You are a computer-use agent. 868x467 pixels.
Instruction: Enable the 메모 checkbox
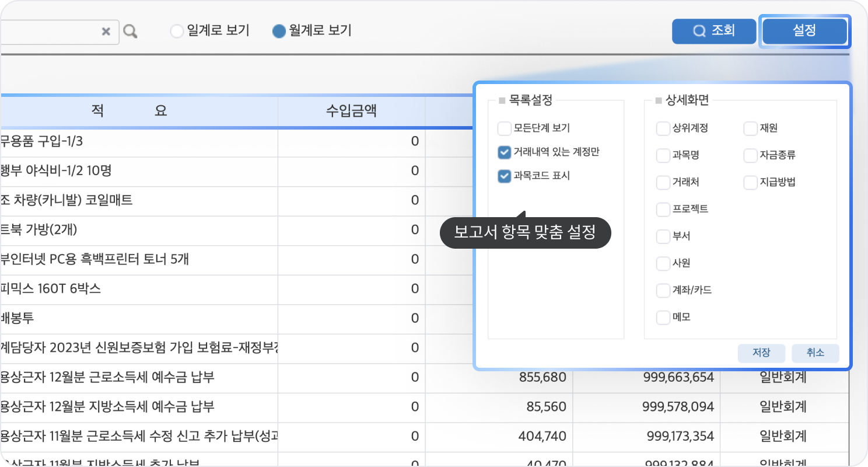click(663, 318)
